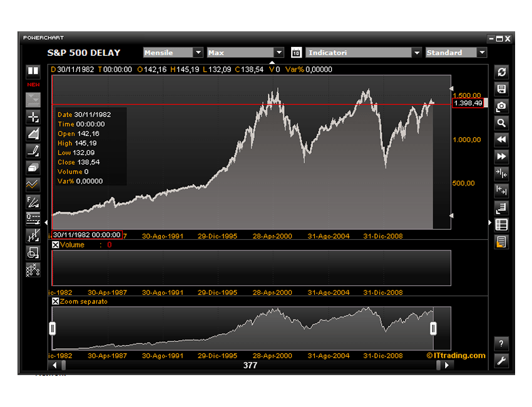
Task: Select the gray area chart type icon
Action: pyautogui.click(x=33, y=100)
